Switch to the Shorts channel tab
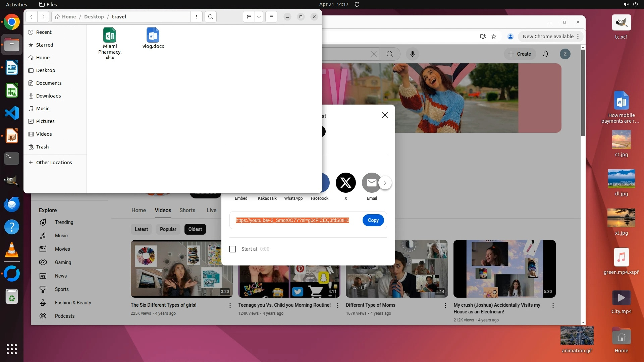Screen dimensions: 644x362 click(x=187, y=210)
